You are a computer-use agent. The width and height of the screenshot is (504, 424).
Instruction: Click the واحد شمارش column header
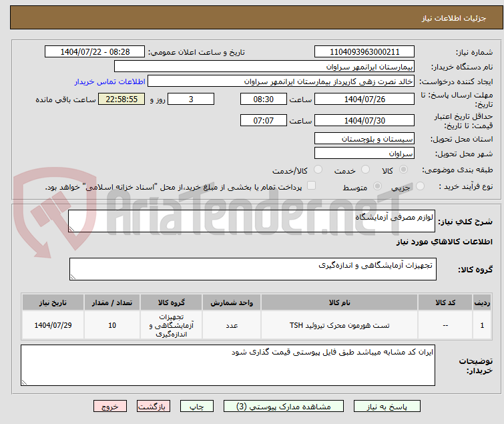[x=232, y=302]
